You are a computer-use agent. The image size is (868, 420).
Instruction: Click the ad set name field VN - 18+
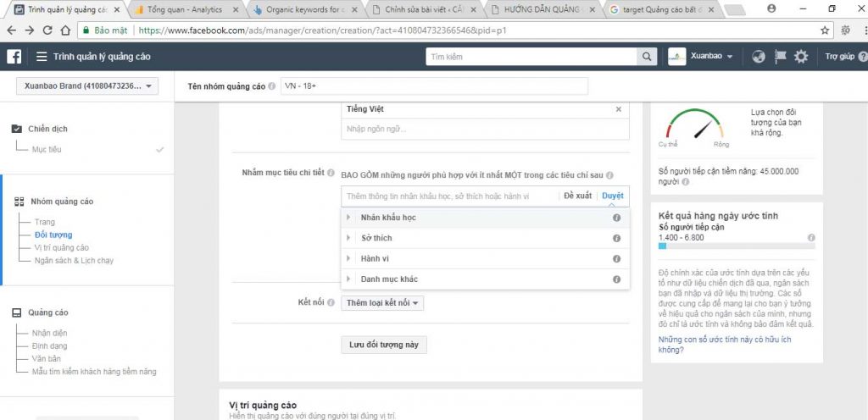pos(435,86)
